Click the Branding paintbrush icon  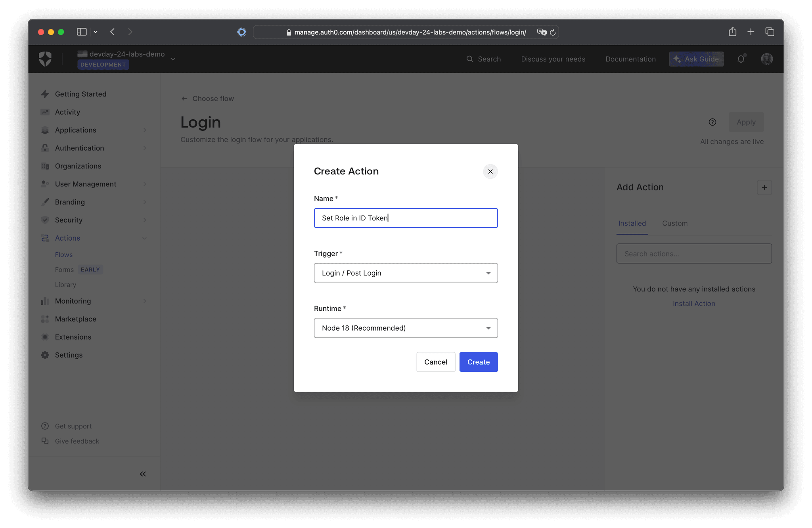click(x=45, y=202)
